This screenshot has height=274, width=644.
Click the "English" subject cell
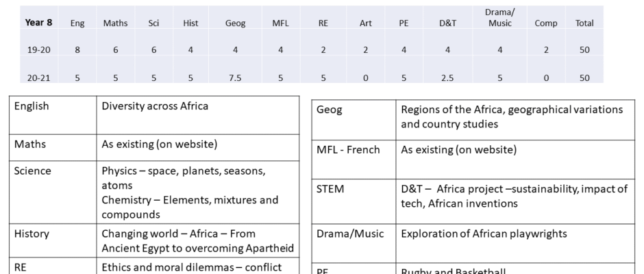[32, 106]
